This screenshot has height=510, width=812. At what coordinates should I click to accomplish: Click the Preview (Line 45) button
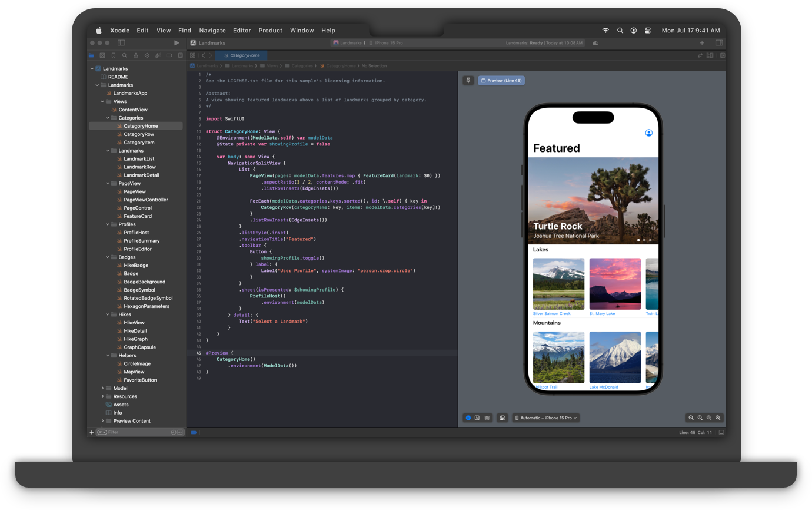pos(501,80)
